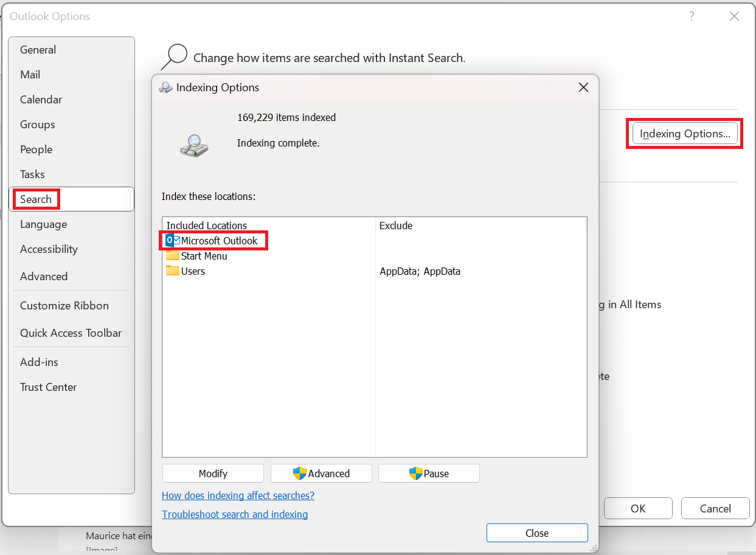Close the Indexing Options dialog with Close button
This screenshot has height=555, width=756.
(x=537, y=533)
